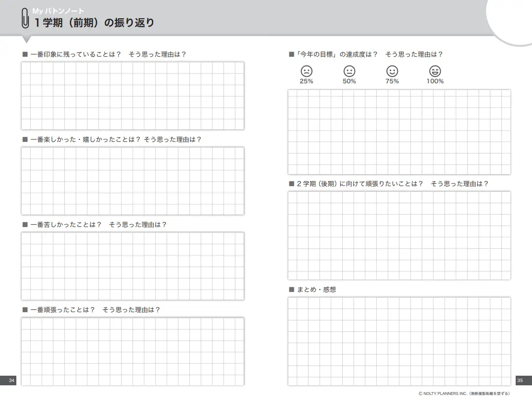This screenshot has width=532, height=406.
Task: Select the 50% neutral face icon
Action: [349, 71]
